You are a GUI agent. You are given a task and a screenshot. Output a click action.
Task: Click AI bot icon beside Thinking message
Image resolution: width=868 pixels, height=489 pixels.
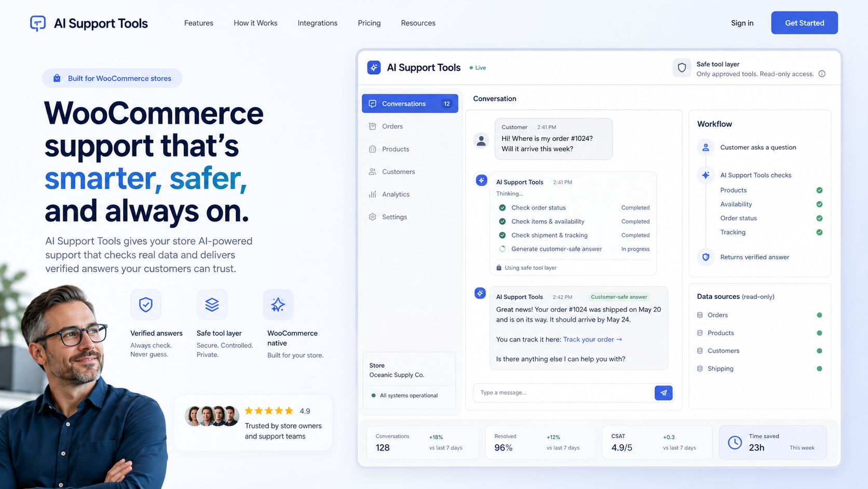(481, 180)
